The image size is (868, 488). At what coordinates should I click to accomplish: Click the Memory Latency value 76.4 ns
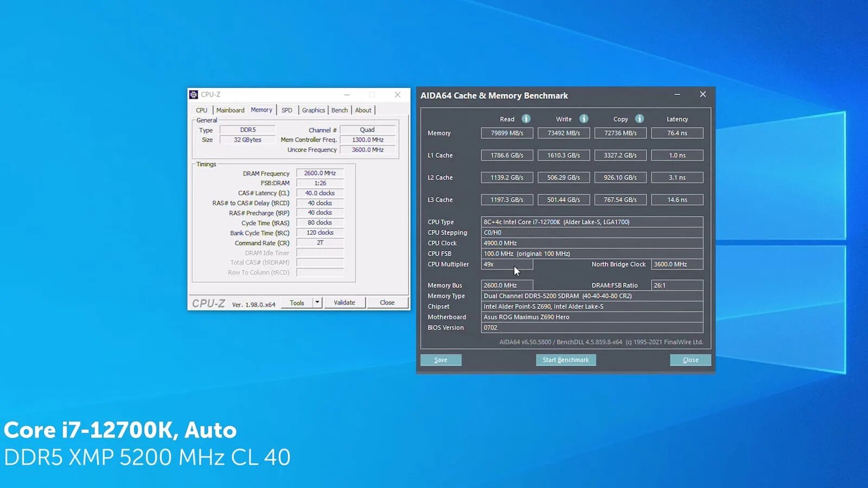point(677,133)
